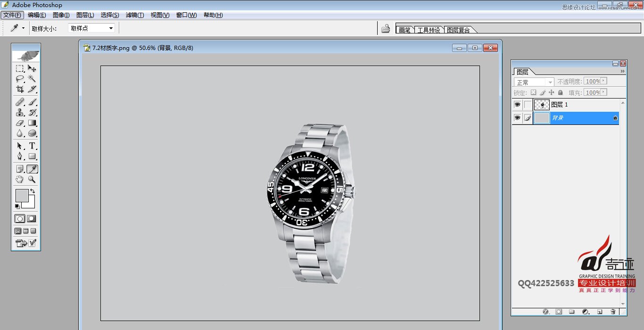The height and width of the screenshot is (330, 644).
Task: Switch to 画笔 palette well tab
Action: coord(405,30)
